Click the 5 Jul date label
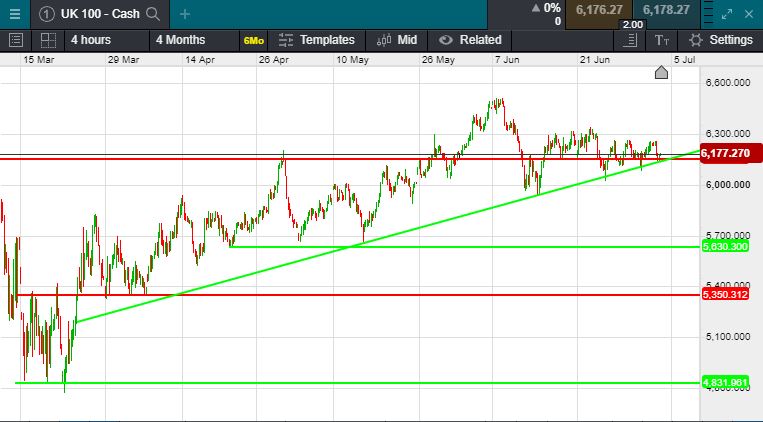Image resolution: width=763 pixels, height=422 pixels. (684, 60)
